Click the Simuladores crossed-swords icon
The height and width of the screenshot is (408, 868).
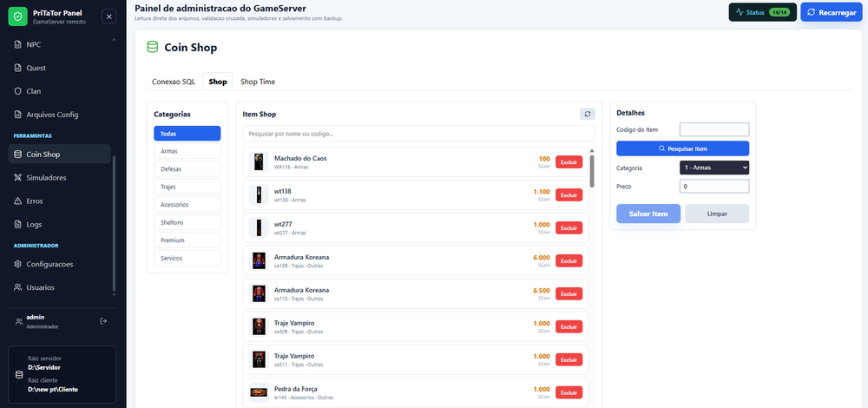pyautogui.click(x=17, y=178)
